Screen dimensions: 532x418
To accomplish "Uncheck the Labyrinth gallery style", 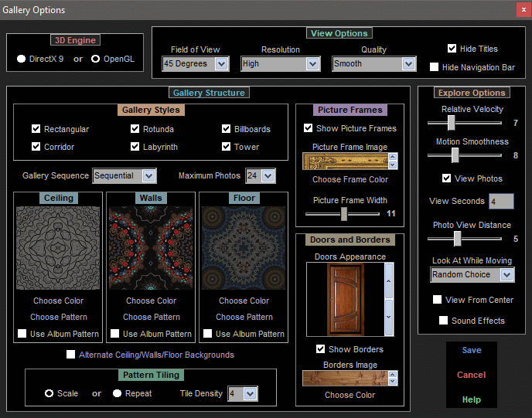I will pyautogui.click(x=136, y=147).
